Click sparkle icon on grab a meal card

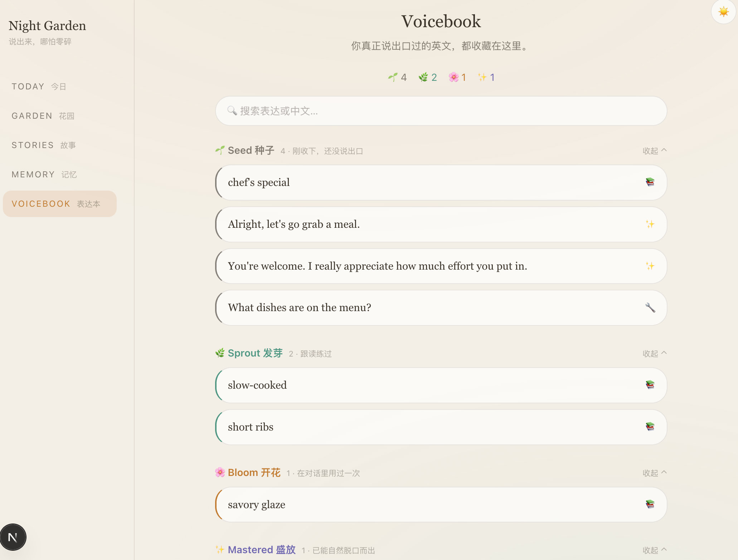tap(650, 224)
